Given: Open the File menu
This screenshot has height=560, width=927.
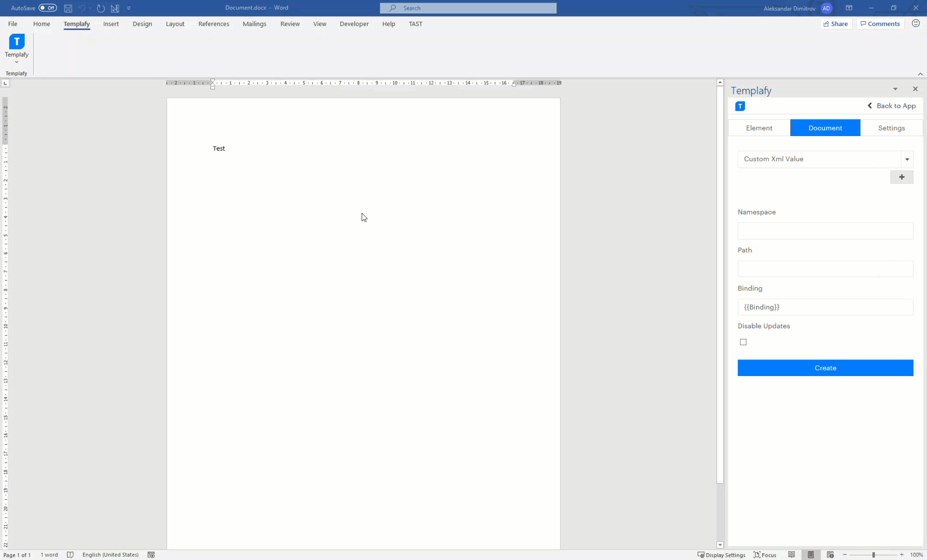Looking at the screenshot, I should point(13,24).
